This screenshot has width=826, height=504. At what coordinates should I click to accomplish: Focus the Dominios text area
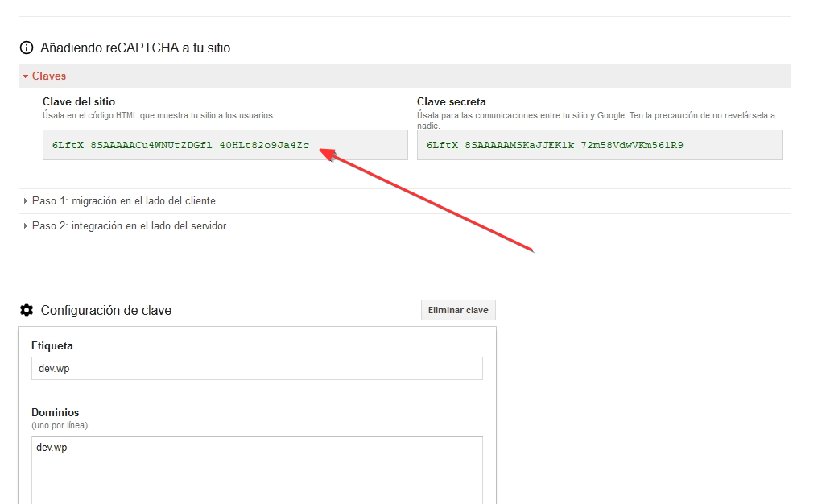[x=257, y=470]
